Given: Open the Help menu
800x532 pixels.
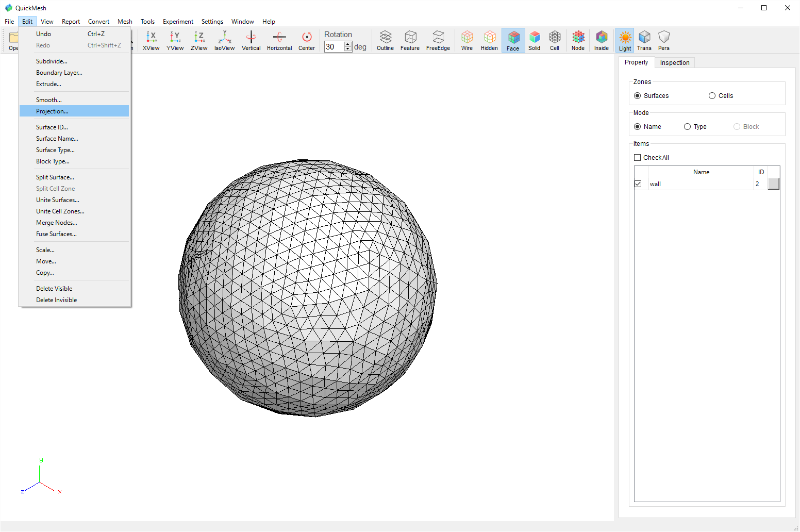Looking at the screenshot, I should pos(269,22).
